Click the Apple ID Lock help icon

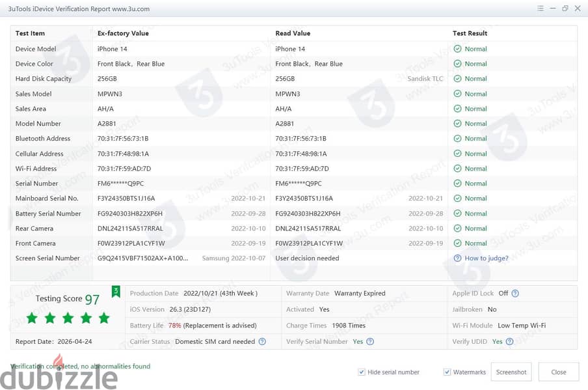click(515, 294)
